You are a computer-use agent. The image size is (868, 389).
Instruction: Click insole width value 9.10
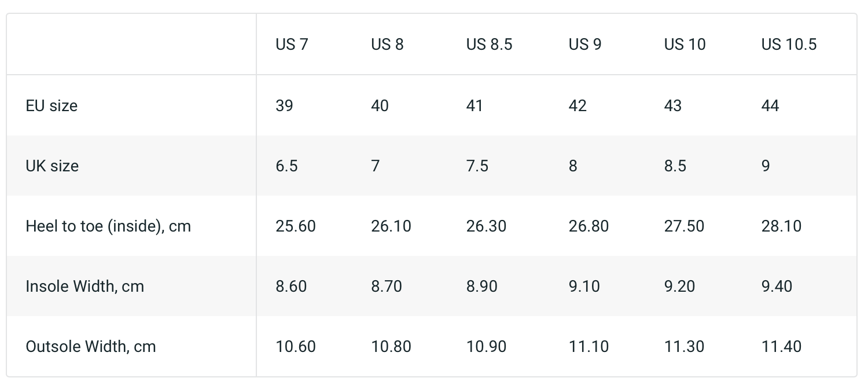pos(584,286)
